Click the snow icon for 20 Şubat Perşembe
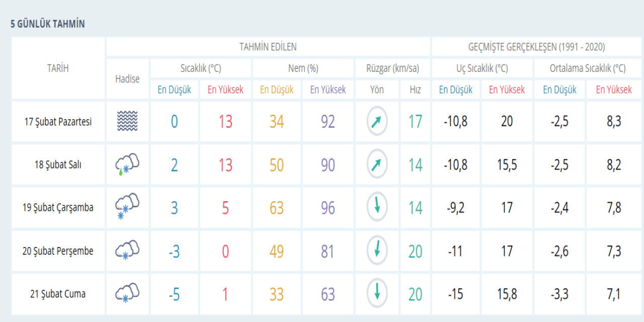Screen dimensions: 644x322 [127, 251]
